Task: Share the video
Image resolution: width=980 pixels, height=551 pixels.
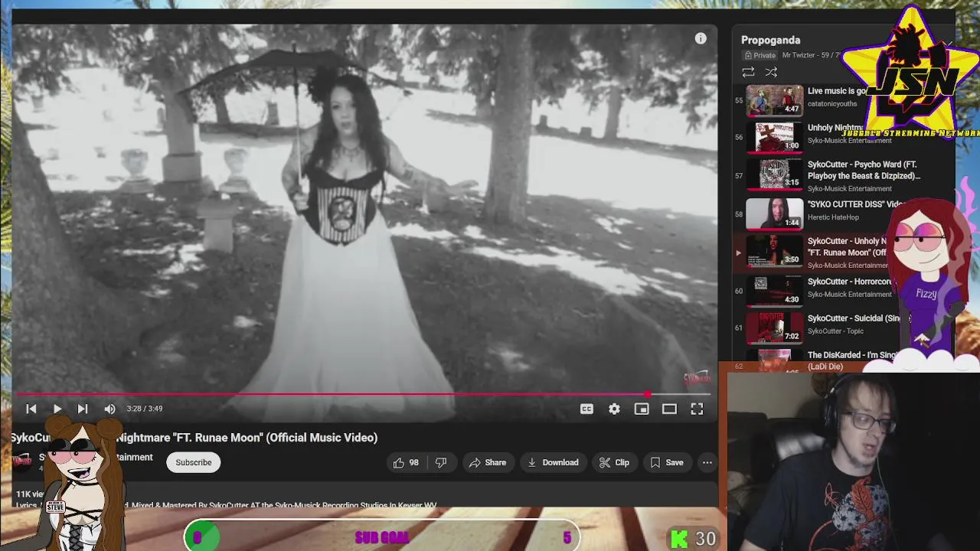Action: (488, 462)
